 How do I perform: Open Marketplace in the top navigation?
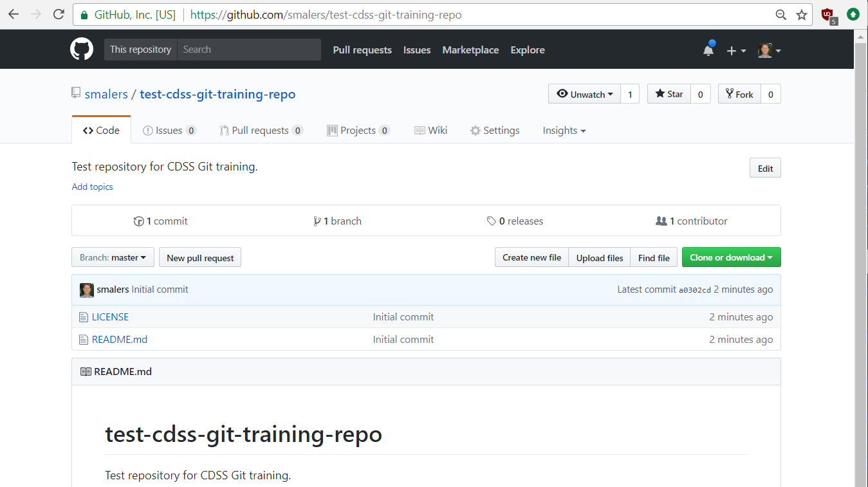(470, 50)
